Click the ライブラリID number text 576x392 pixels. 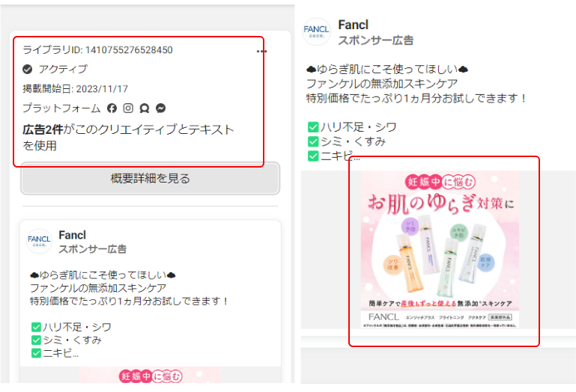(129, 50)
